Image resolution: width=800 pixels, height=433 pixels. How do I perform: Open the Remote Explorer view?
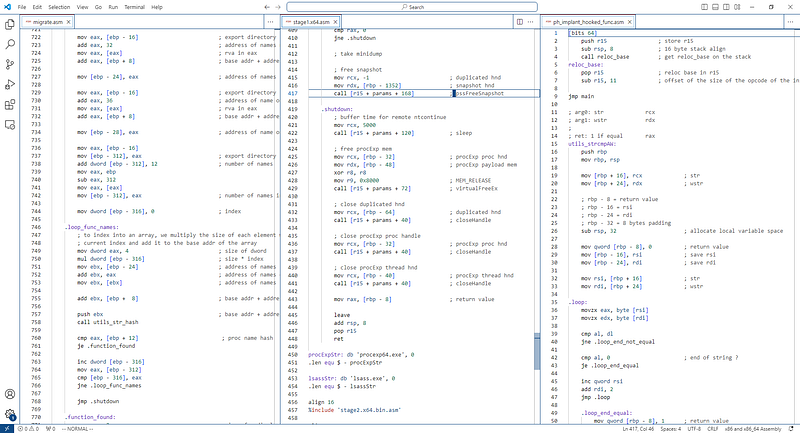10,122
